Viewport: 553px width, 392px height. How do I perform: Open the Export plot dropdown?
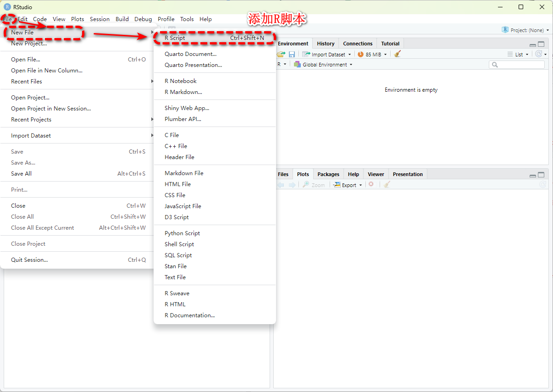click(x=347, y=185)
